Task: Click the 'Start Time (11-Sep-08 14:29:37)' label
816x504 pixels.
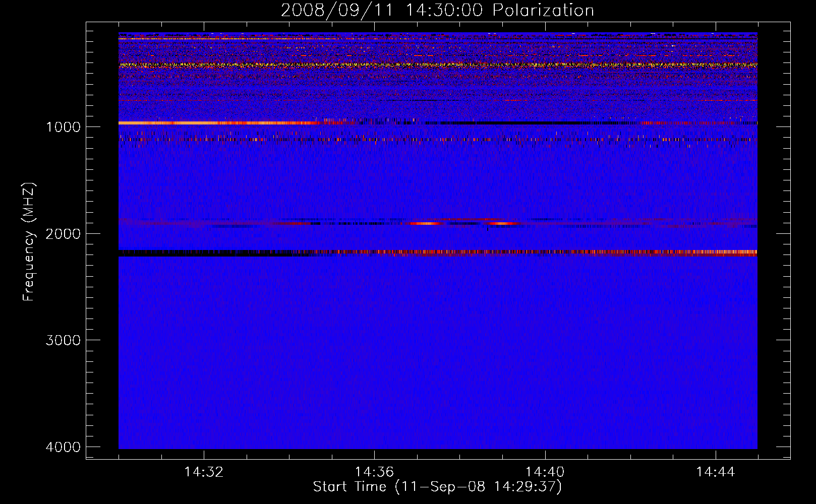Action: pyautogui.click(x=437, y=487)
